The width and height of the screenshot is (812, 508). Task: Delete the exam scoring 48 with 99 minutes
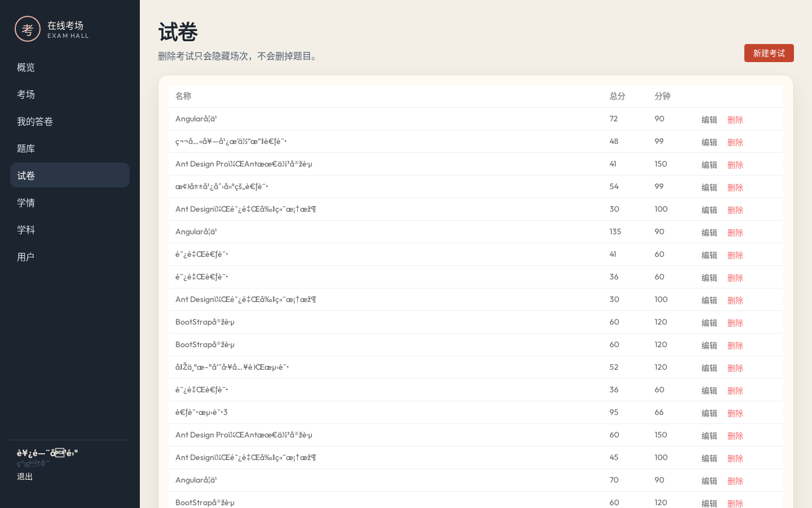point(735,142)
